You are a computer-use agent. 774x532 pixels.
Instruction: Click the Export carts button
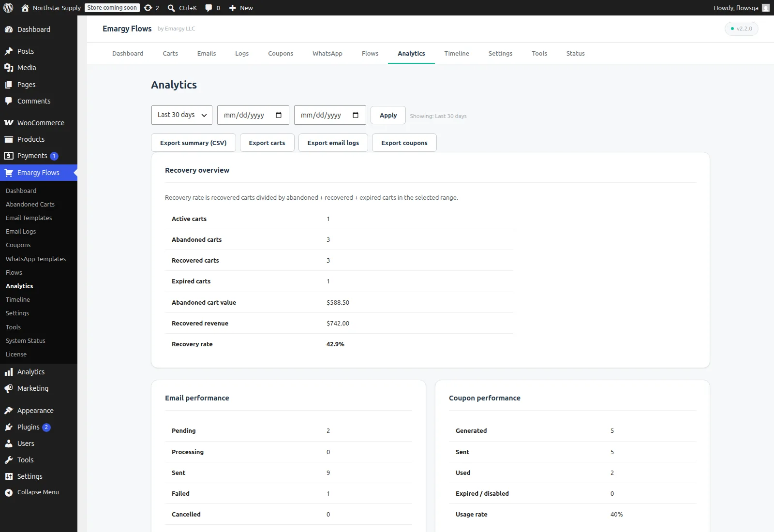pos(267,143)
